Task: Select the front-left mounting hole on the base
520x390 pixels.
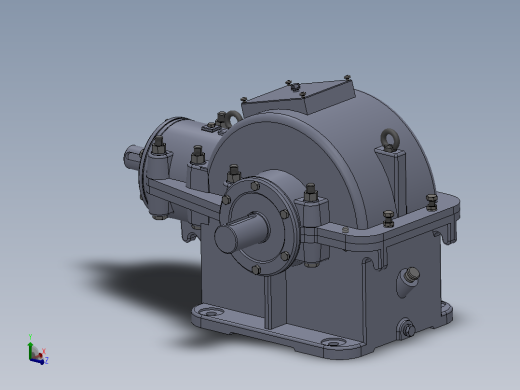Action: point(211,313)
